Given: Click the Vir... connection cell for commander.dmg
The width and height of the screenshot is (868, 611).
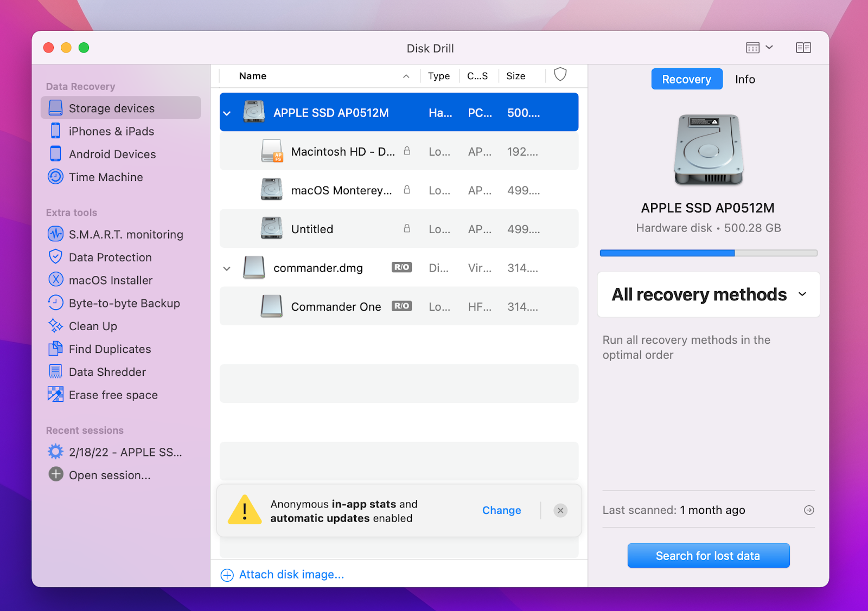Looking at the screenshot, I should tap(480, 268).
